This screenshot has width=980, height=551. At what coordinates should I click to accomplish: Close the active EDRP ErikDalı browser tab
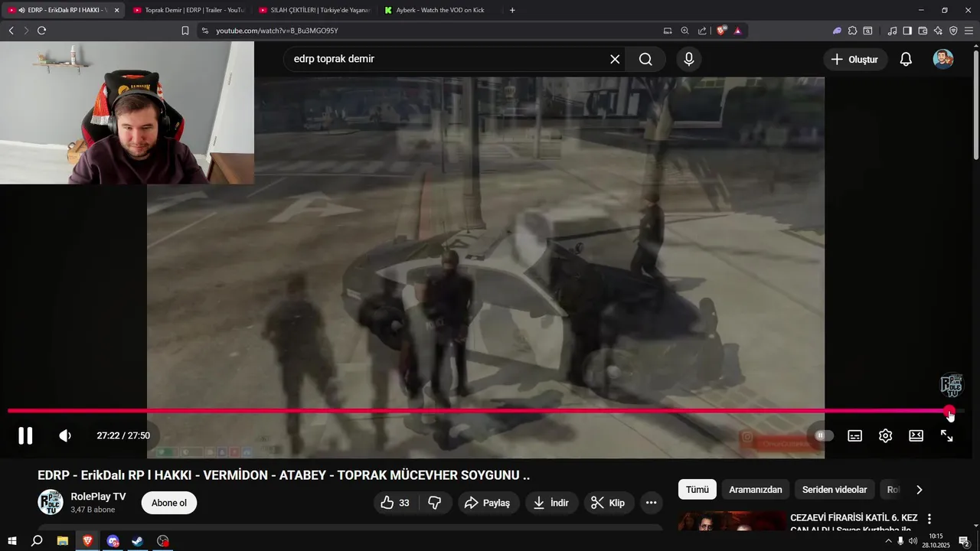point(116,10)
